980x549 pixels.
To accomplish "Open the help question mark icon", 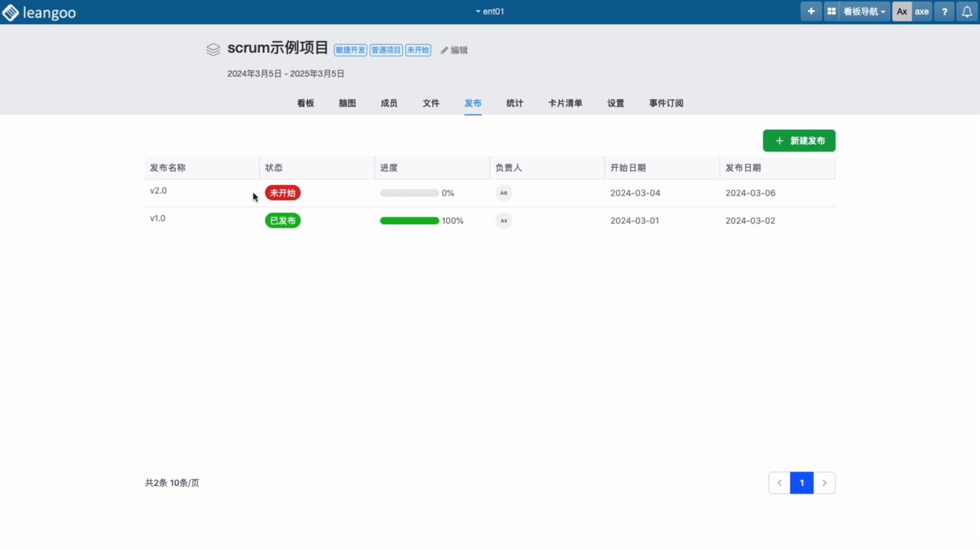I will coord(944,12).
